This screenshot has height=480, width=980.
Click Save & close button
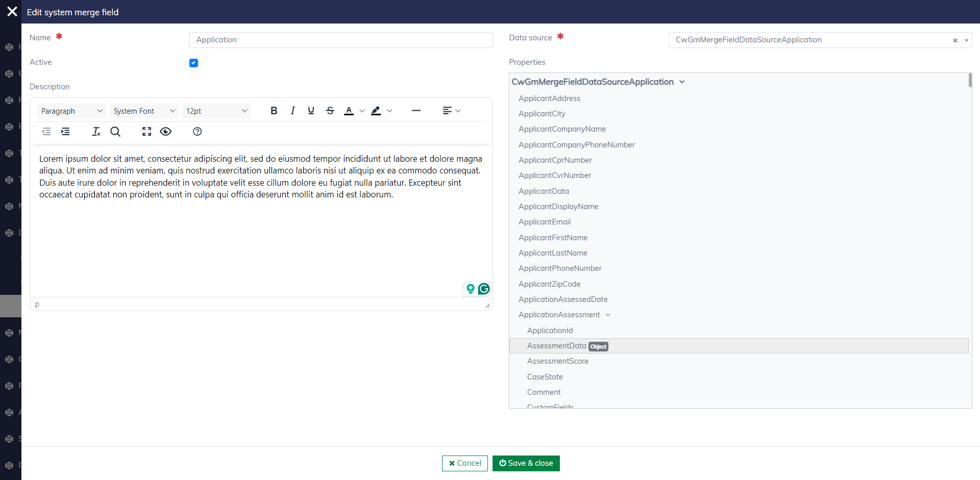[526, 463]
